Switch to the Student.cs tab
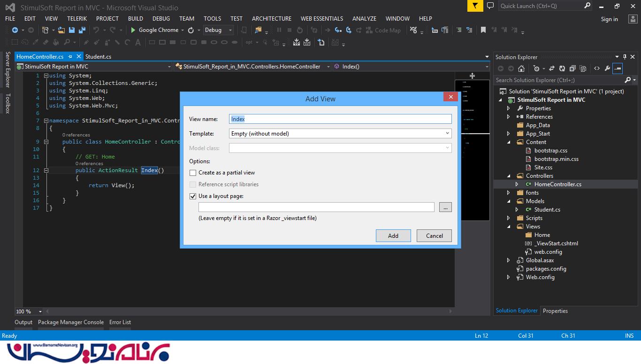The image size is (641, 364). coord(98,57)
